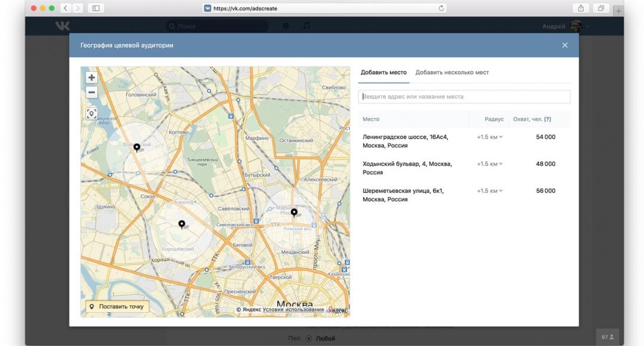Click Safari back navigation arrow
Viewport: 644px width, 346px height.
tap(66, 8)
